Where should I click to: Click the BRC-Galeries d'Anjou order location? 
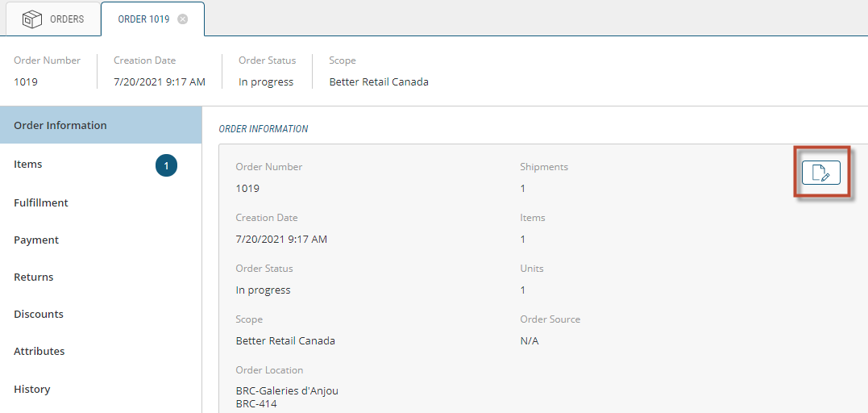click(x=287, y=391)
